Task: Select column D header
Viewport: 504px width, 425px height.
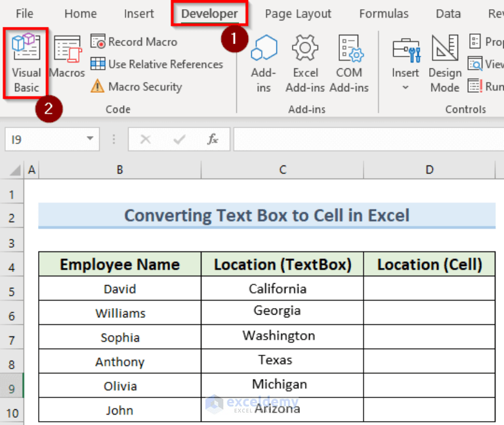Action: (x=429, y=169)
